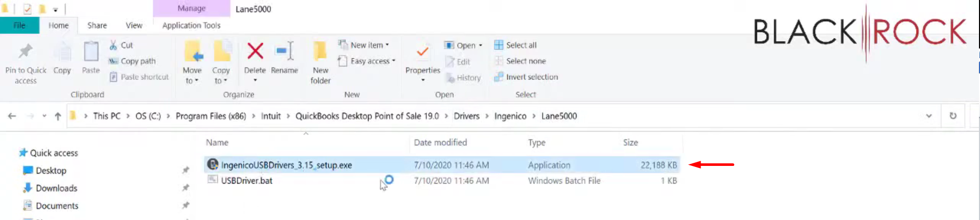The width and height of the screenshot is (980, 220).
Task: Open the Copy to folder menu
Action: tap(221, 63)
